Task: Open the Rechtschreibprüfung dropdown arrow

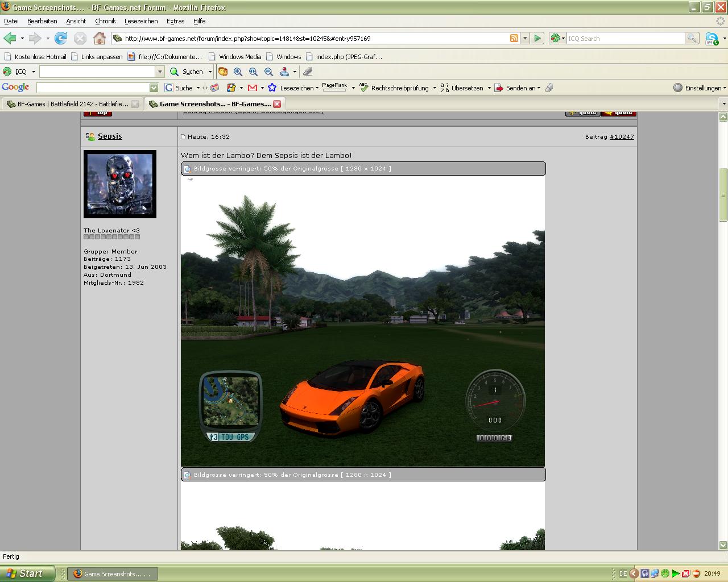Action: 435,88
